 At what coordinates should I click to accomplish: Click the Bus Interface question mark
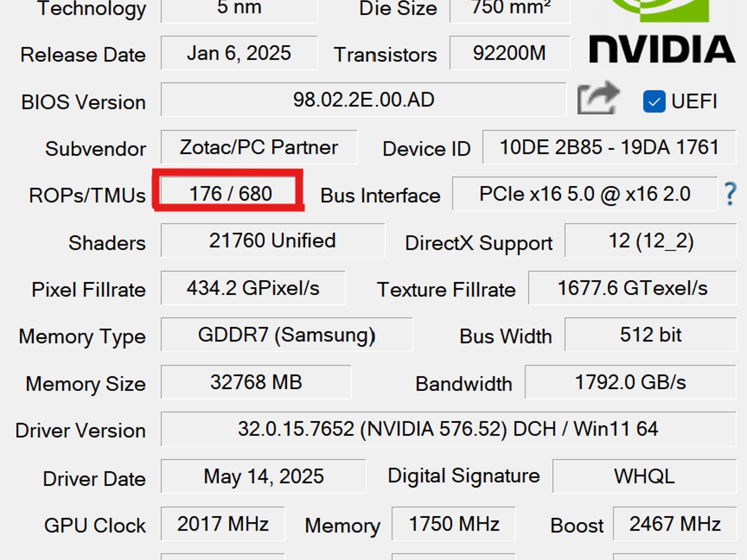point(730,194)
